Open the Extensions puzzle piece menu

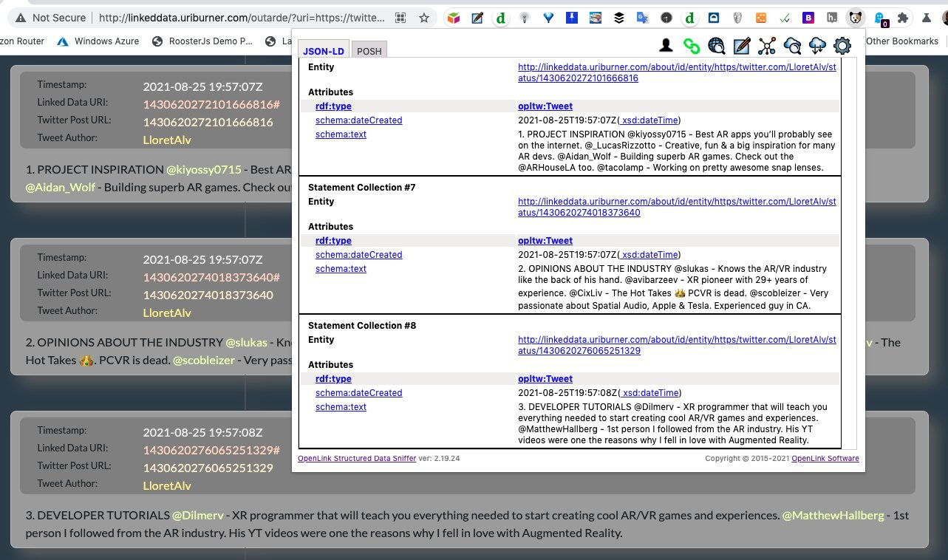coord(902,18)
